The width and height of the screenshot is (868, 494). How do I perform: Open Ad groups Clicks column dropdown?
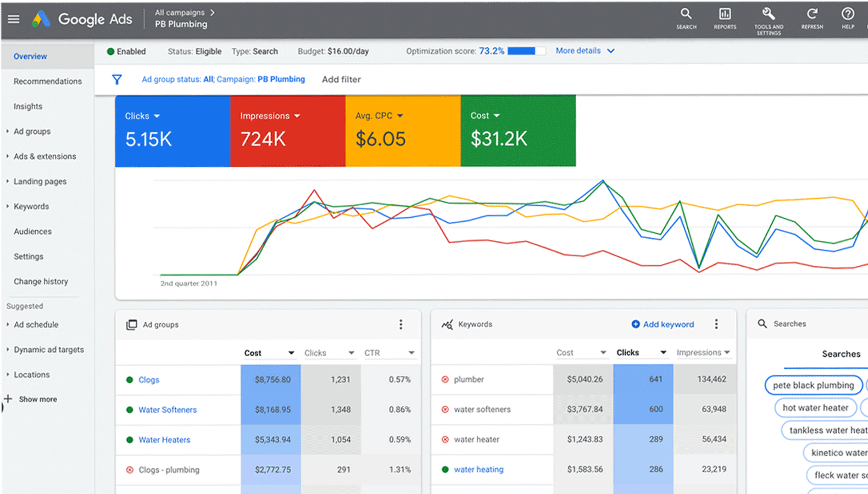pos(352,353)
